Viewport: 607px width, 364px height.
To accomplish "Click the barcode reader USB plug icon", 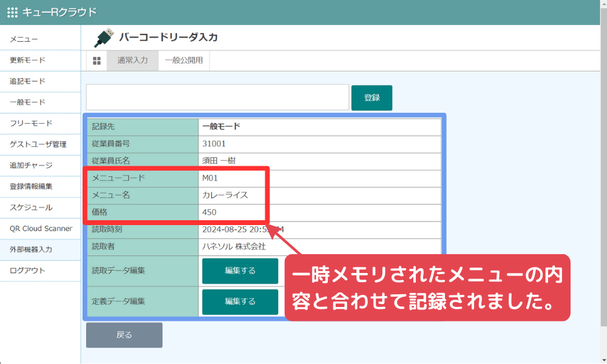I will [x=104, y=38].
